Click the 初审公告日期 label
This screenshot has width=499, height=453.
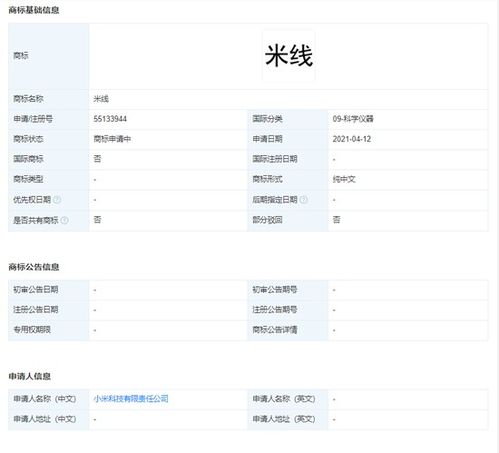36,290
